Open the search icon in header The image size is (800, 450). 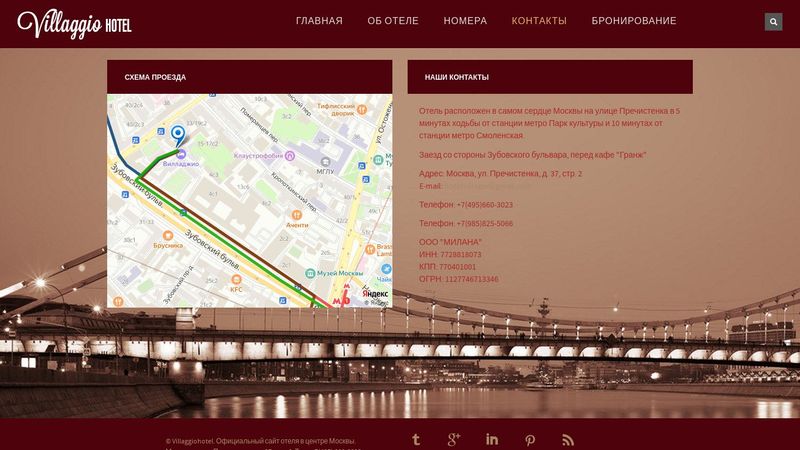[x=773, y=21]
